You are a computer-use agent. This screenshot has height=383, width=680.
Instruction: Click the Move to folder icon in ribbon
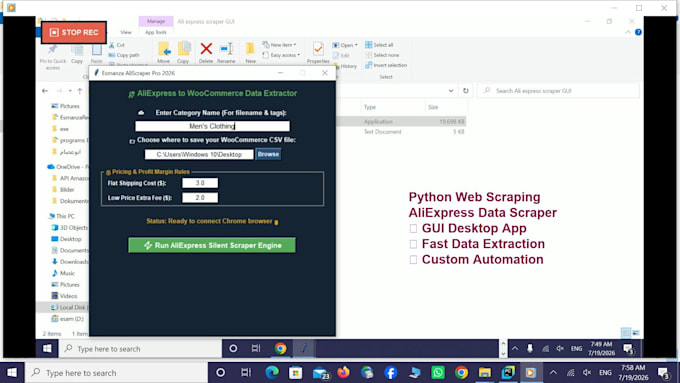tap(164, 49)
